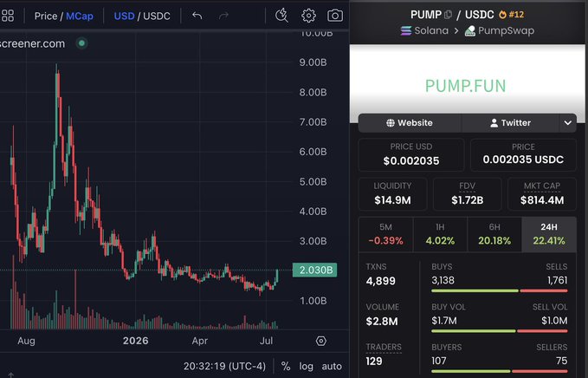Redo the chart action
This screenshot has width=588, height=378.
click(223, 16)
